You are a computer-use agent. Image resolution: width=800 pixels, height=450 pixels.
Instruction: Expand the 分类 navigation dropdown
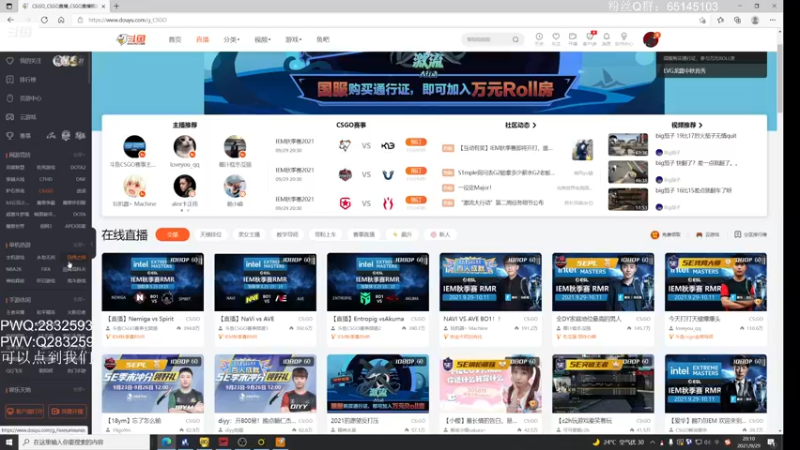click(x=231, y=39)
